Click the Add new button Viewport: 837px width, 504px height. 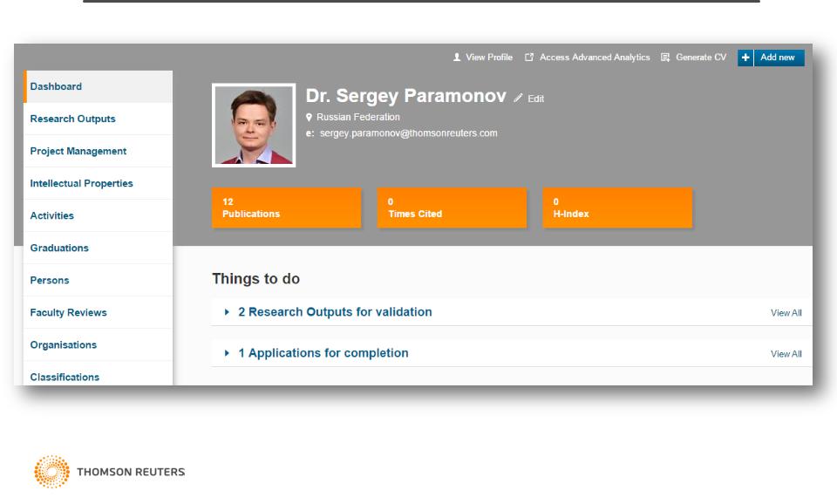[777, 58]
